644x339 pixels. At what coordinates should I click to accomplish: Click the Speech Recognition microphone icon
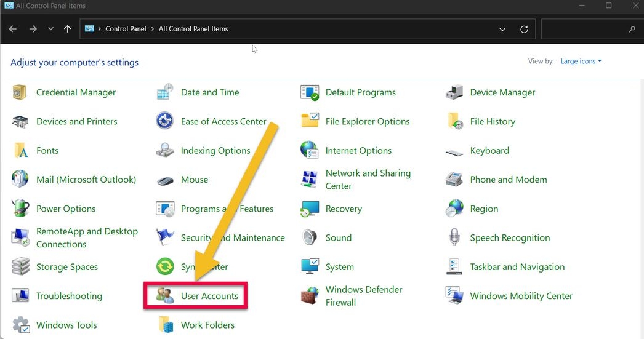point(454,237)
